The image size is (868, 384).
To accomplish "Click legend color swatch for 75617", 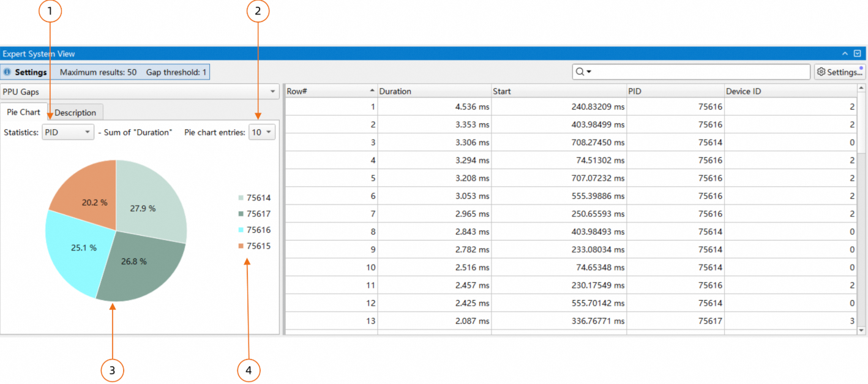I will tap(241, 214).
